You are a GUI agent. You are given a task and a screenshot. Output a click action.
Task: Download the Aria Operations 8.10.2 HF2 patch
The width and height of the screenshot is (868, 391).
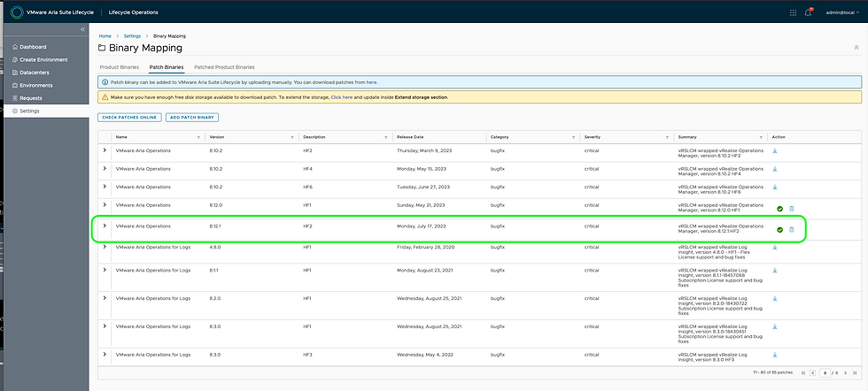point(775,151)
